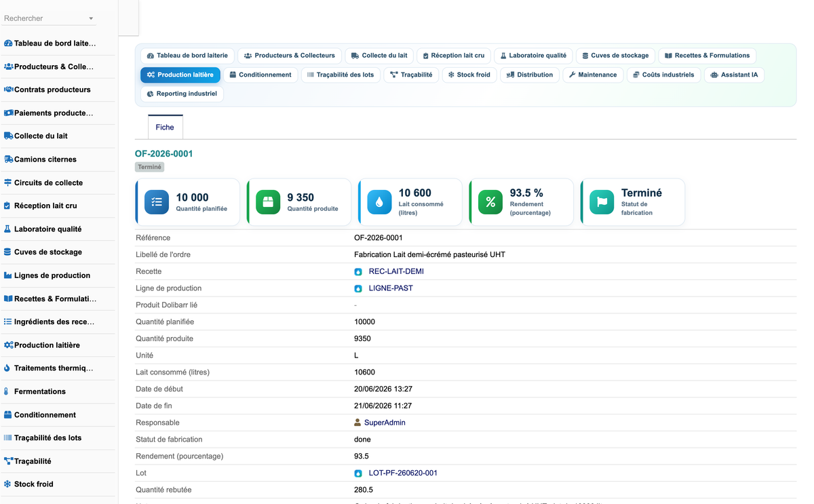
Task: Click the Traçabilité des lots barcode icon in the sidebar
Action: (8, 438)
